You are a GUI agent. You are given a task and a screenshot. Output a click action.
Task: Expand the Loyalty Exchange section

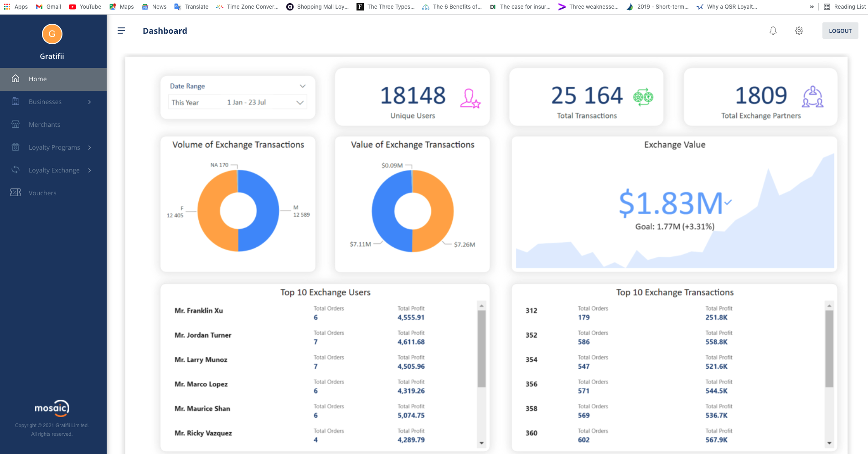click(54, 170)
